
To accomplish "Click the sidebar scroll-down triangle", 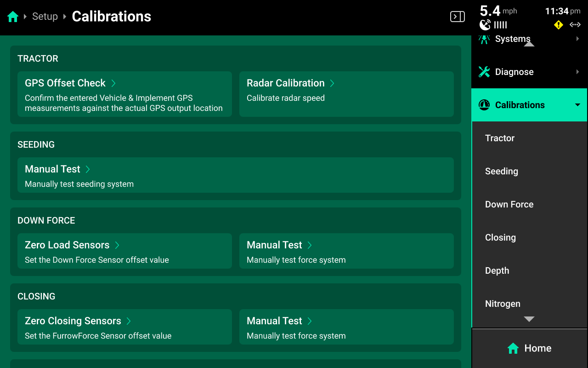I will (529, 319).
